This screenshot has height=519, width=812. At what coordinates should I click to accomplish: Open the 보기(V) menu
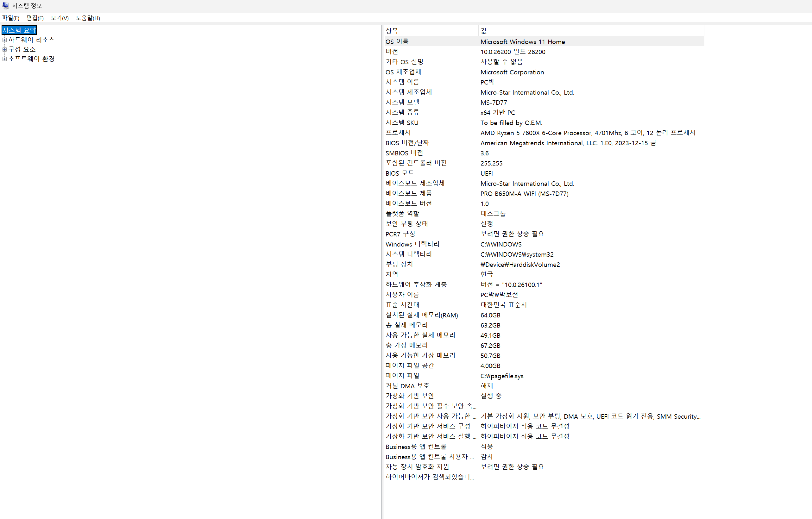(x=60, y=18)
